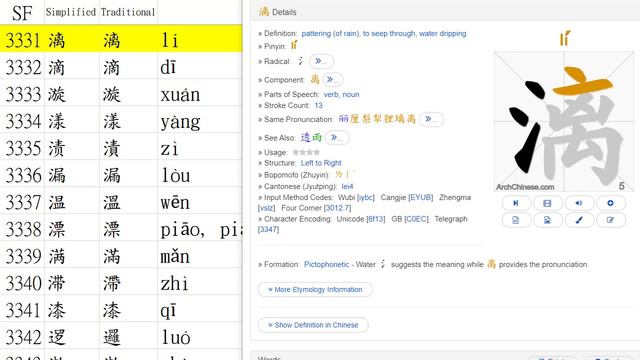Click the Unicode value [6f13]
The height and width of the screenshot is (360, 640).
click(x=376, y=219)
